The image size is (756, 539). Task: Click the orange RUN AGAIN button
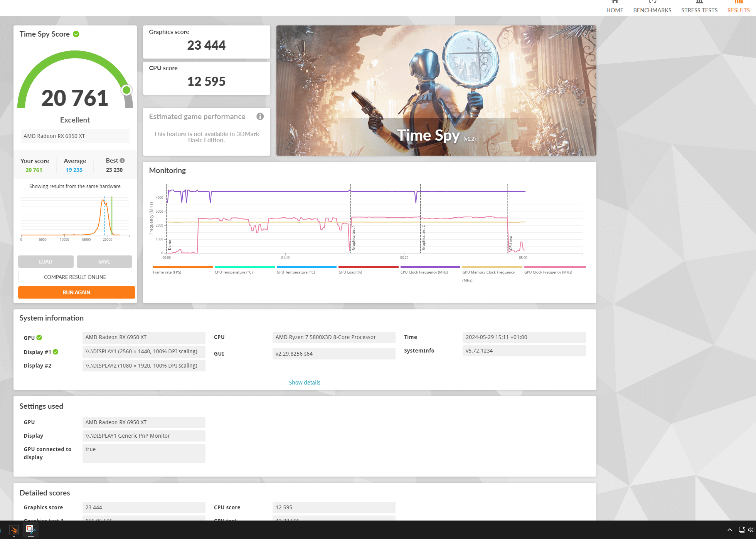point(77,292)
